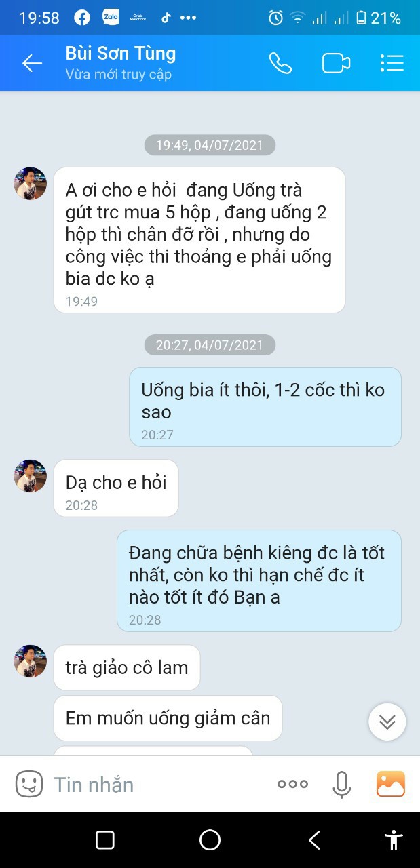The height and width of the screenshot is (868, 420).
Task: Jump to latest messages with double-chevron button
Action: pos(387,722)
